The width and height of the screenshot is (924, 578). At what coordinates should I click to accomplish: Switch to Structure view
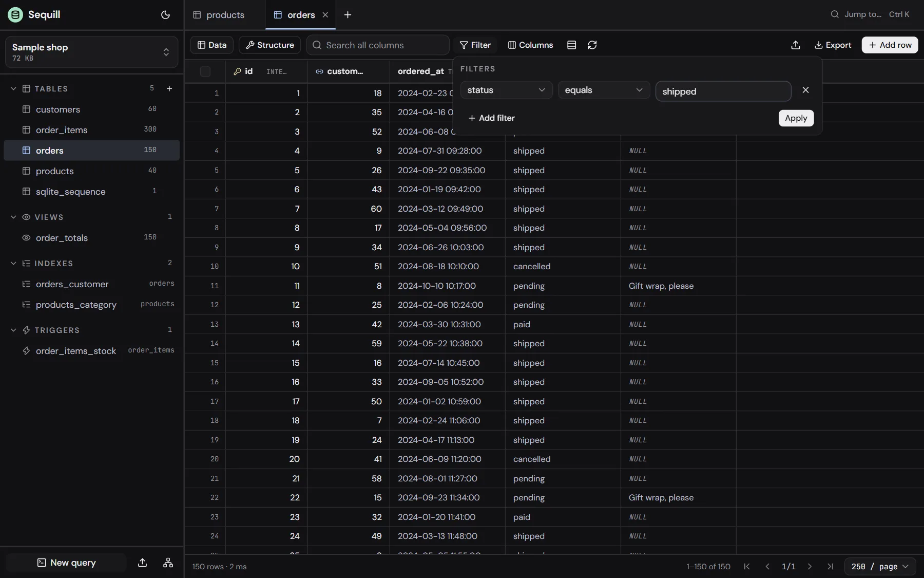[270, 45]
